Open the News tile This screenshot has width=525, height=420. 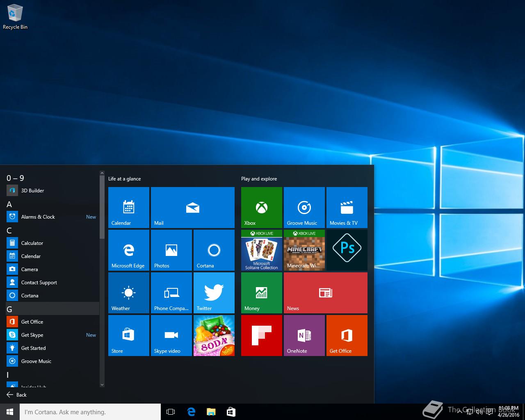326,293
